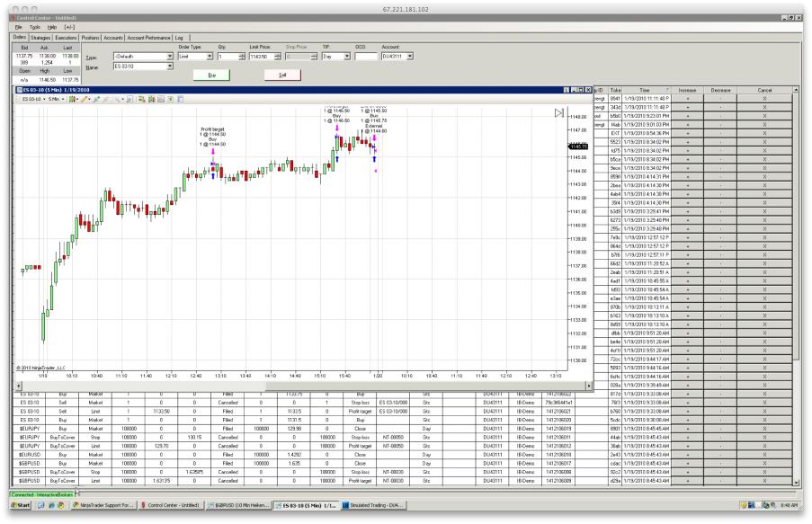Open the Account DU43111 dropdown
Viewport: 812px width, 524px height.
click(x=410, y=57)
